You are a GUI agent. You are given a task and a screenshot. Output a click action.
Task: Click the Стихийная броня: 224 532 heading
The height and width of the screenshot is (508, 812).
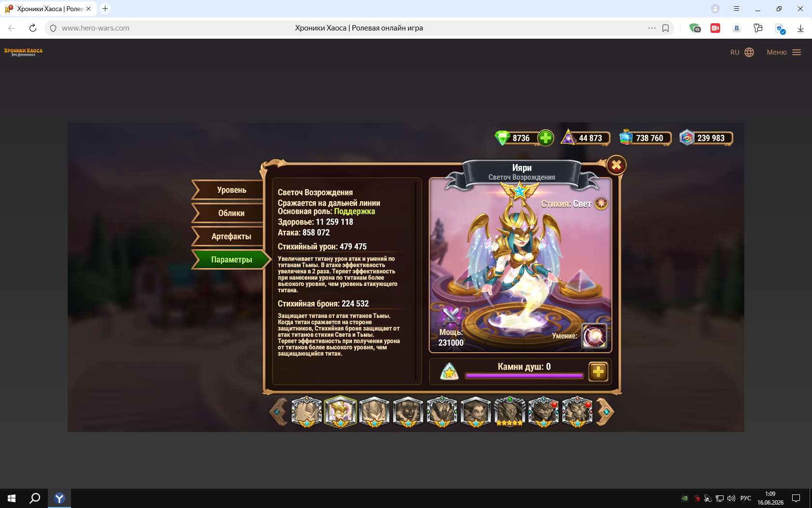coord(323,304)
